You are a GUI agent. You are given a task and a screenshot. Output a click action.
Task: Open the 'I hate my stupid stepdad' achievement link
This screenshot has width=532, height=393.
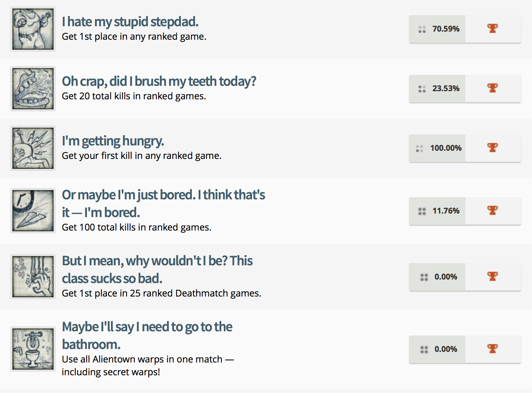[130, 22]
